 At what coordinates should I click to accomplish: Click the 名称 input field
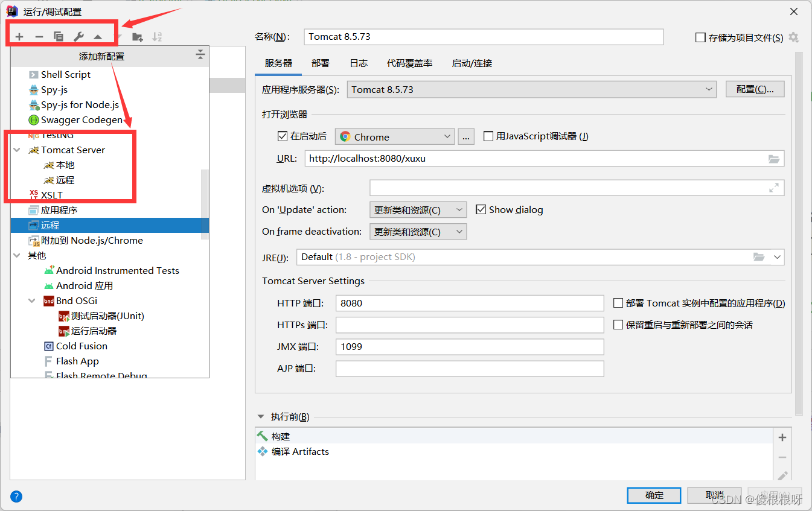click(484, 37)
